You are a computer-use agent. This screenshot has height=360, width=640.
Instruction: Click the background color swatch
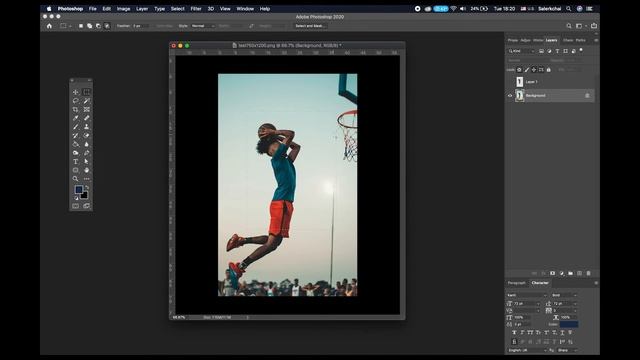84,196
